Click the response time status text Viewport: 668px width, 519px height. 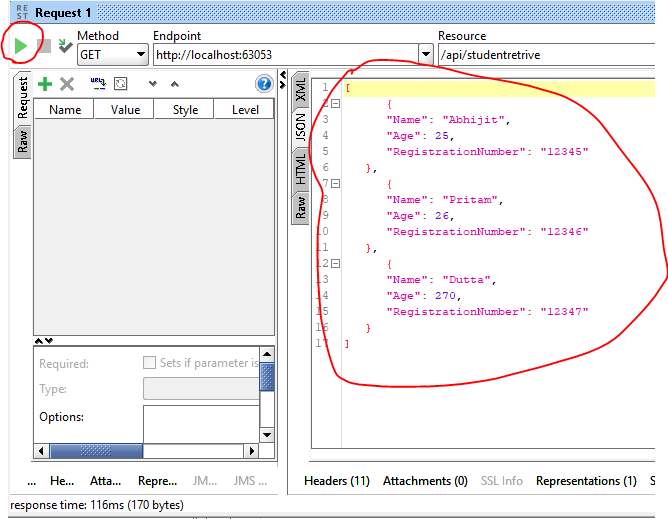(x=97, y=505)
